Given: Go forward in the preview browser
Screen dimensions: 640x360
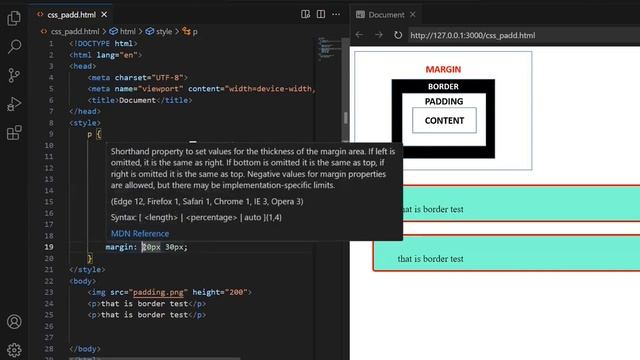Looking at the screenshot, I should tap(379, 35).
